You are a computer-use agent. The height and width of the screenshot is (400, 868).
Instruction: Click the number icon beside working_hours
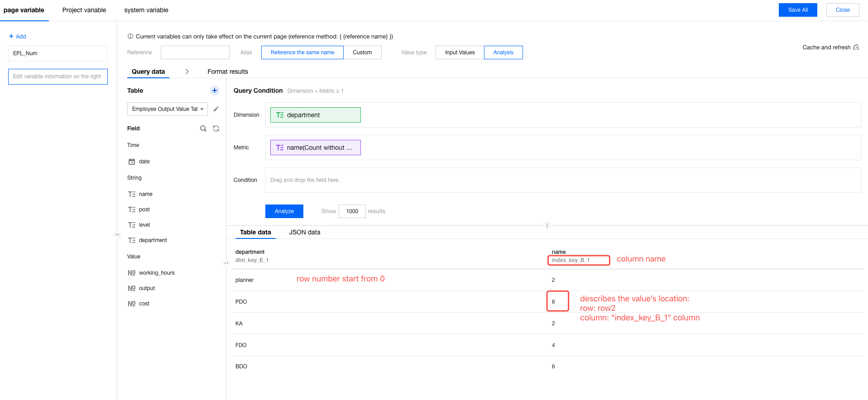(132, 273)
